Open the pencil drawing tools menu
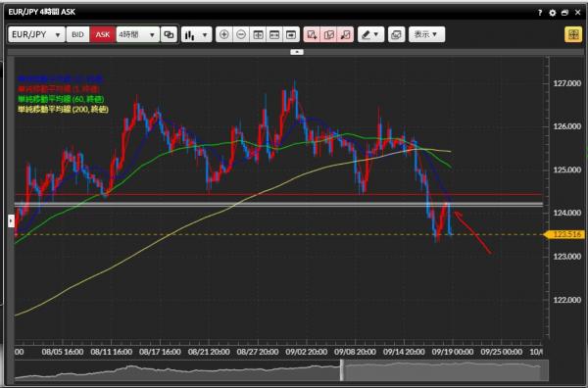 pyautogui.click(x=370, y=34)
